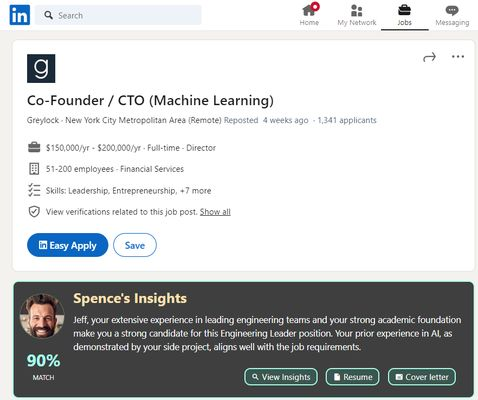Open the LinkedIn home logo
The image size is (478, 400).
coord(20,15)
